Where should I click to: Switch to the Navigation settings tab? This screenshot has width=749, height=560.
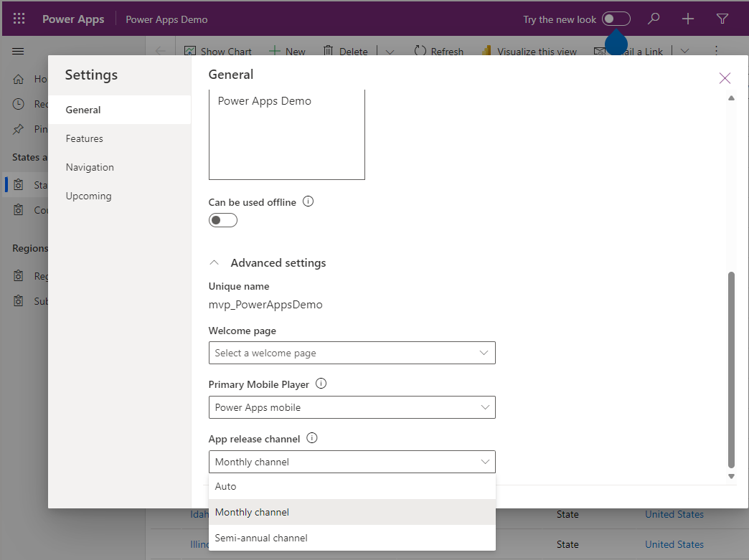(x=119, y=167)
